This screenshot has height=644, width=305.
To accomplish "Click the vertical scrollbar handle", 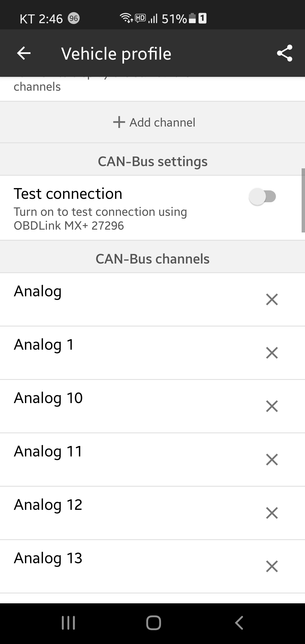I will [303, 201].
